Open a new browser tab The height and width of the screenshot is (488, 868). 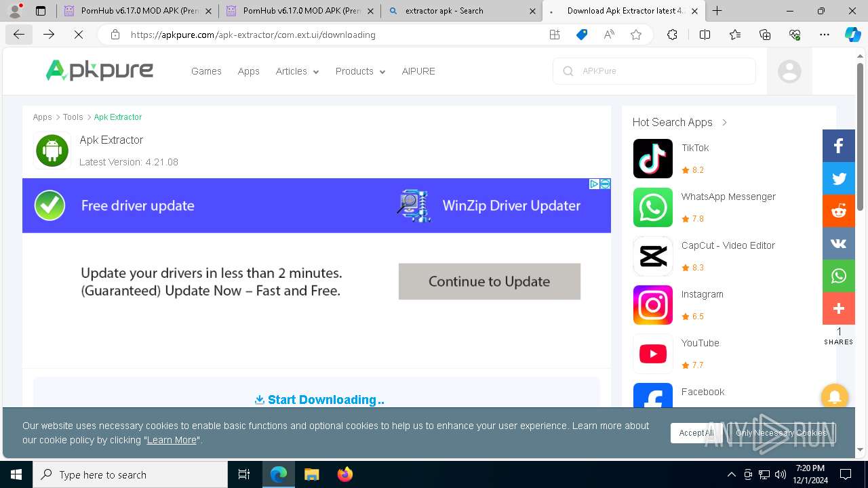(x=717, y=11)
